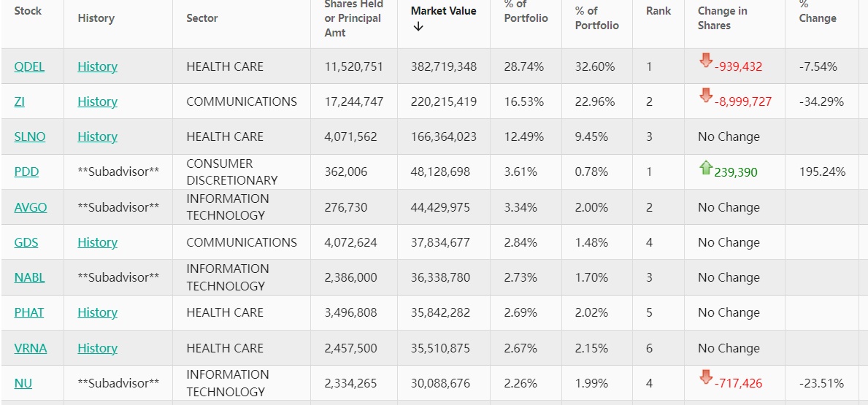The height and width of the screenshot is (405, 868).
Task: Open the ZI stock link
Action: pos(20,101)
